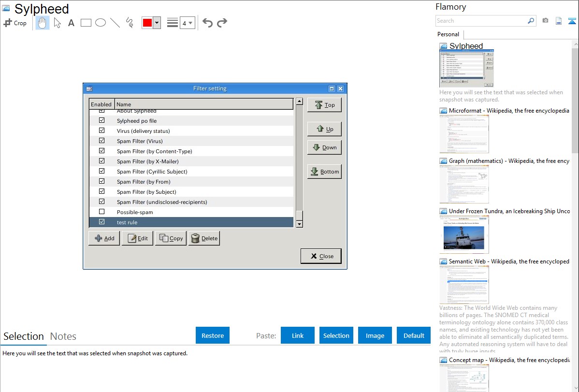Paste as Image
Screen dimensions: 579x392
[375, 335]
